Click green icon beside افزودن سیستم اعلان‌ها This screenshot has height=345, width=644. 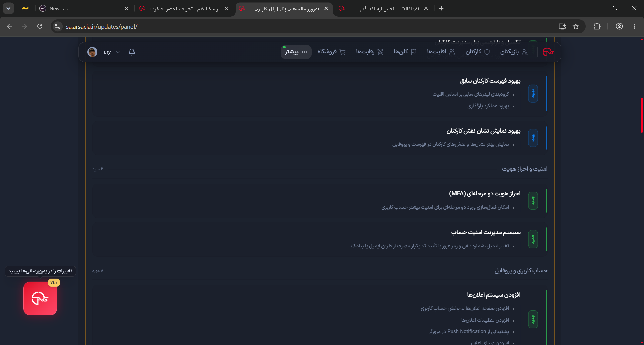point(533,319)
